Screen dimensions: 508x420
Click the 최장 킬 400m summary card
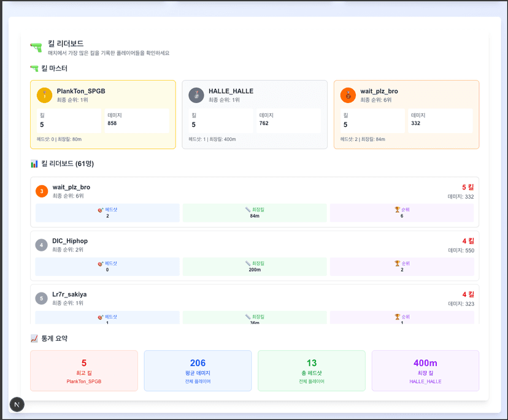click(x=425, y=371)
